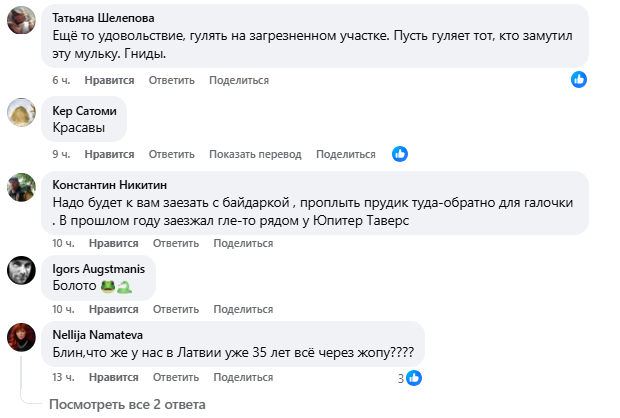Open Igors Augstmanis's profile avatar
Image resolution: width=620 pixels, height=418 pixels.
pos(22,270)
